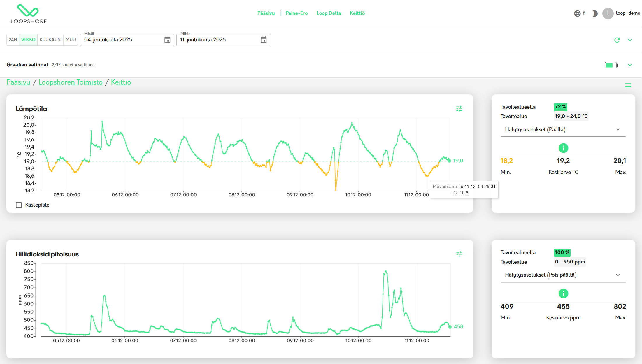Enable the Kastepiste checkbox
Screen dimensions: 642x364
click(19, 205)
